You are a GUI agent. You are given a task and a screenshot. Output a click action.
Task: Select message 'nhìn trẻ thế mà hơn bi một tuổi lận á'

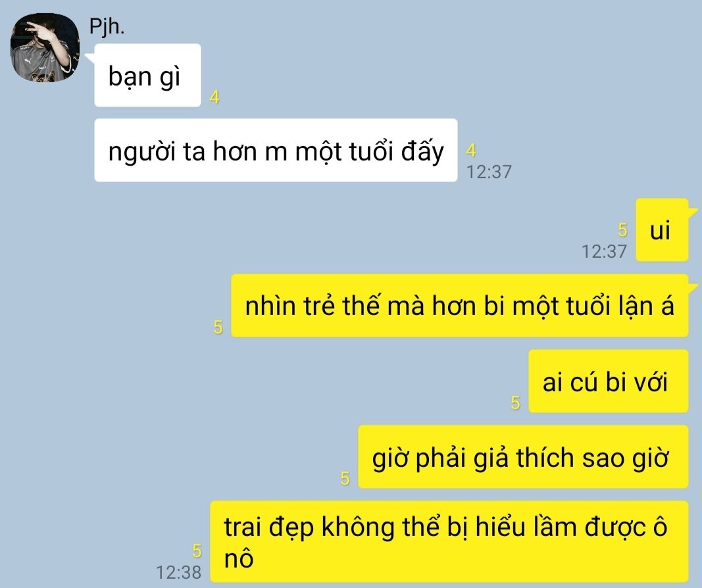(459, 306)
